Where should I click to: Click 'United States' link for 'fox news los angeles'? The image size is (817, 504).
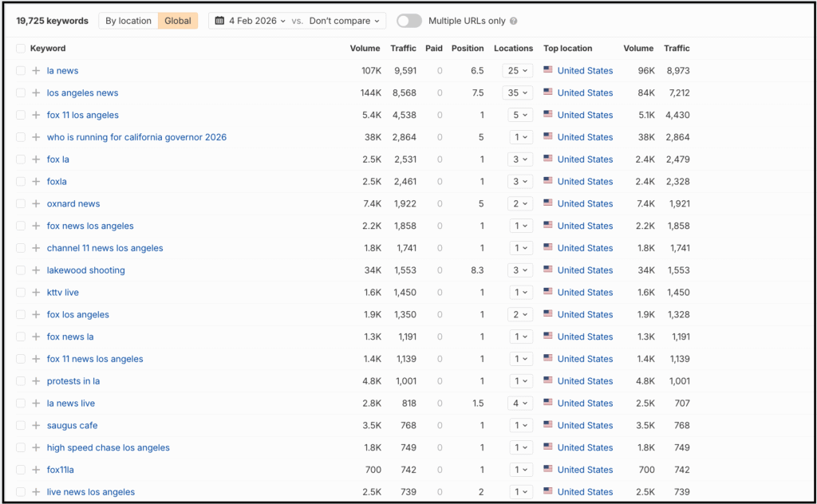coord(585,226)
